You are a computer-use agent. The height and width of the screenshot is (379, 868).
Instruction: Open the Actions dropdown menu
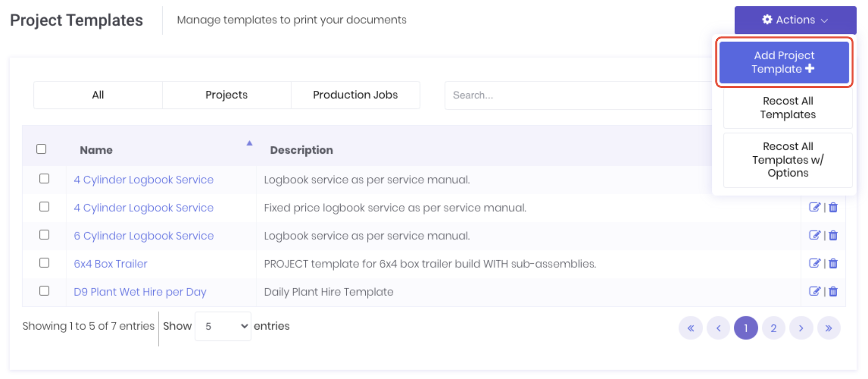pyautogui.click(x=795, y=20)
